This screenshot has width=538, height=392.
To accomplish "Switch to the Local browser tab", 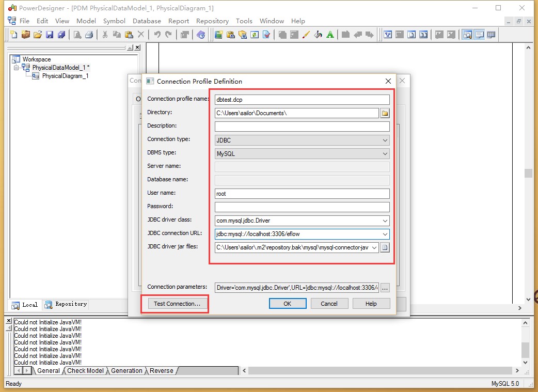I will [x=25, y=305].
